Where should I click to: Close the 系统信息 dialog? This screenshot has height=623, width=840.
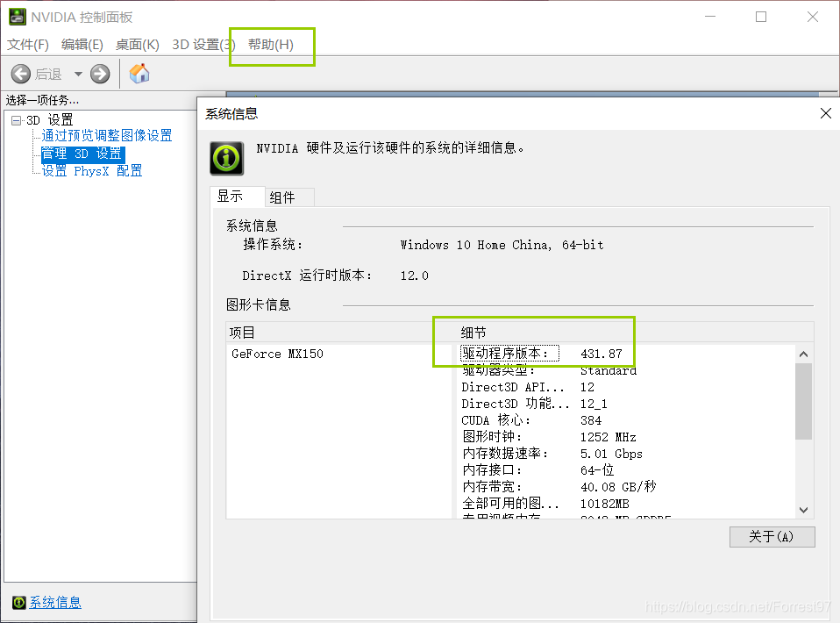pos(826,113)
